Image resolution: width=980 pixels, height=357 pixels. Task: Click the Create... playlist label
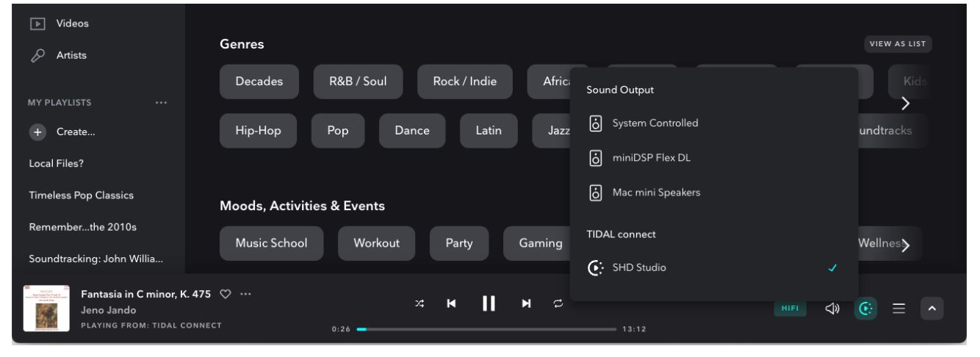tap(76, 132)
